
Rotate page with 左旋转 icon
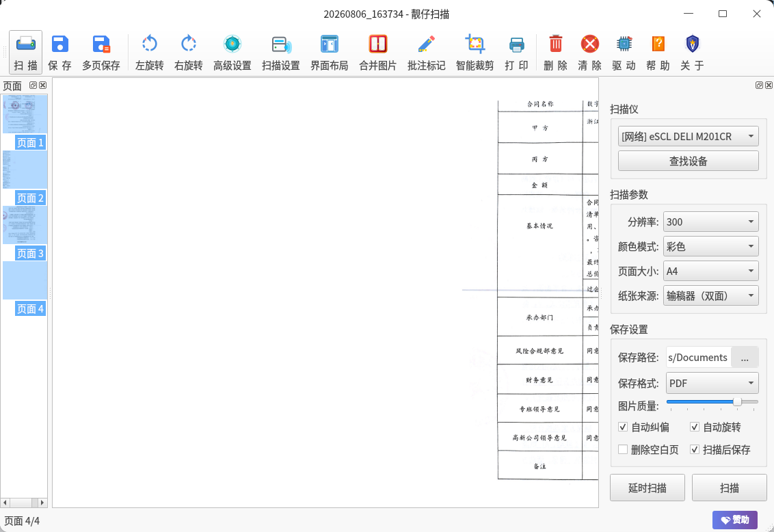point(150,52)
